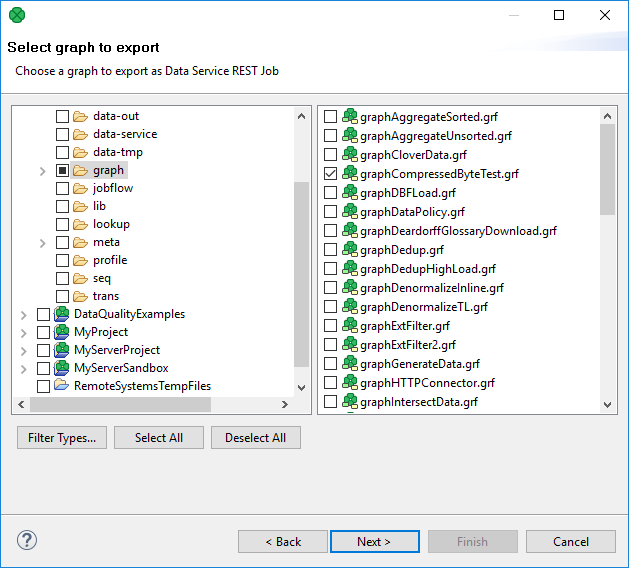Click the Filter Types button

pyautogui.click(x=61, y=438)
